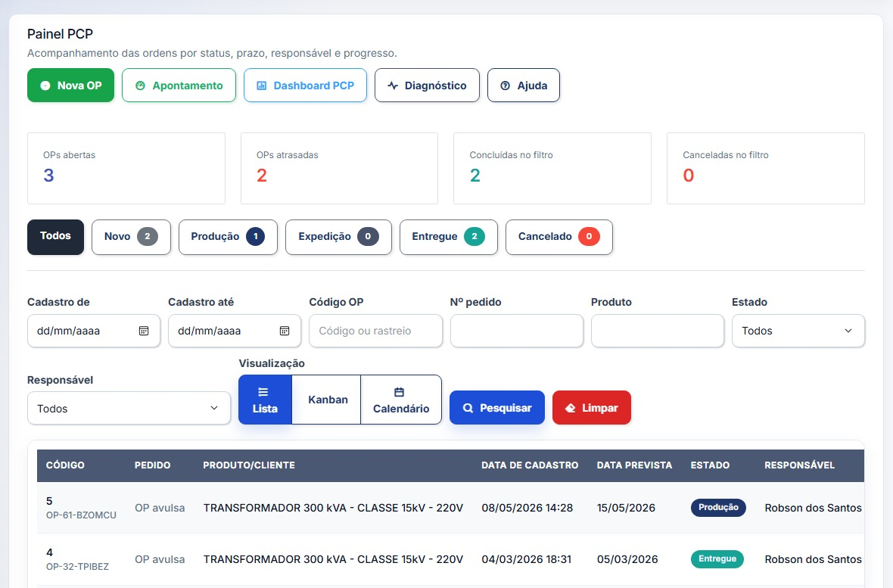Viewport: 893px width, 588px height.
Task: Open calendar picker for Cadastro até
Action: pyautogui.click(x=285, y=331)
